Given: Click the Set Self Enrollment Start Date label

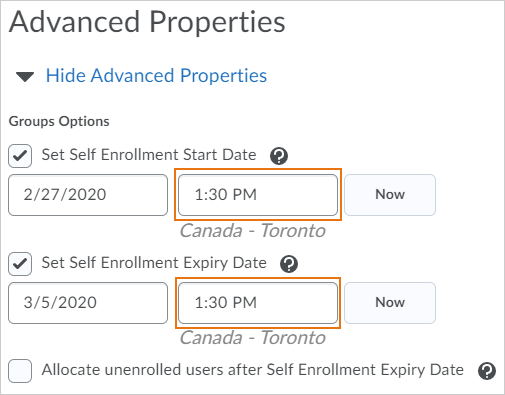Looking at the screenshot, I should (149, 155).
